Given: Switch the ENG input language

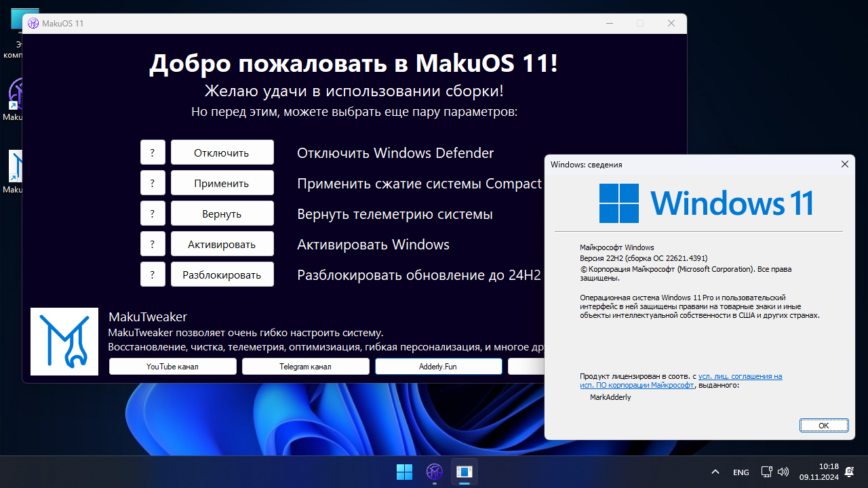Looking at the screenshot, I should 741,472.
